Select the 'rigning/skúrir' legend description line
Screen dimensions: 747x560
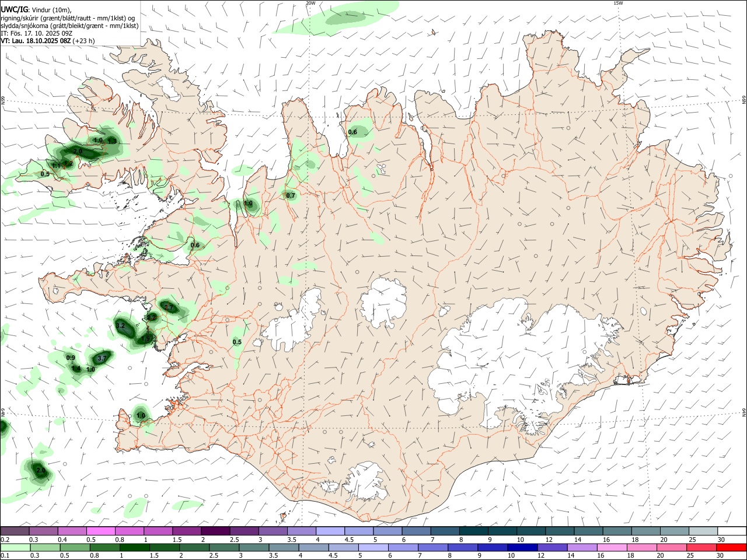[68, 18]
